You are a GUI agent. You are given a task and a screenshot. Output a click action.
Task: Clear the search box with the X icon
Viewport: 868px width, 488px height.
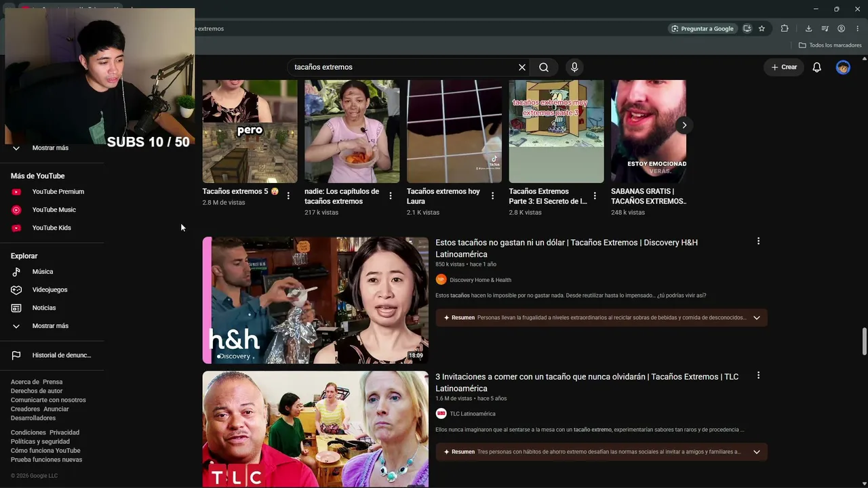[x=522, y=67]
